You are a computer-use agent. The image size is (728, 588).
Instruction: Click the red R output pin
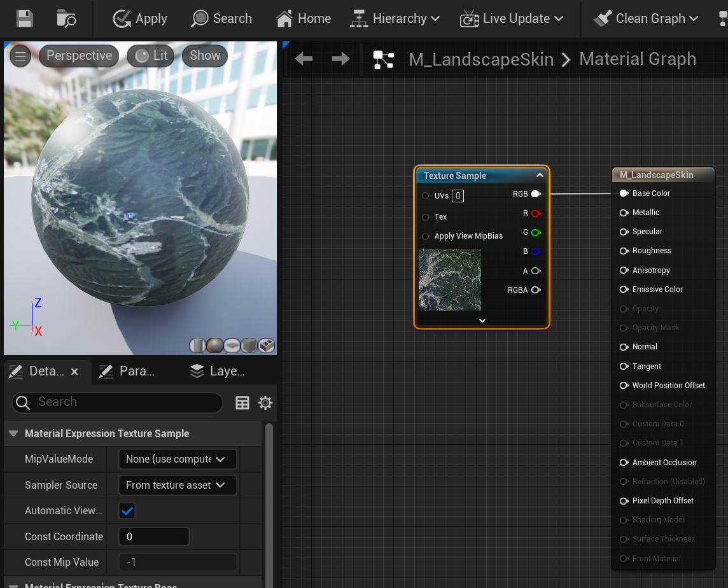pyautogui.click(x=536, y=213)
